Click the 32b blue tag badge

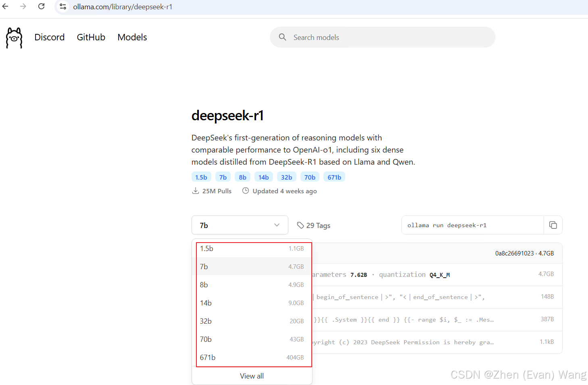tap(287, 177)
